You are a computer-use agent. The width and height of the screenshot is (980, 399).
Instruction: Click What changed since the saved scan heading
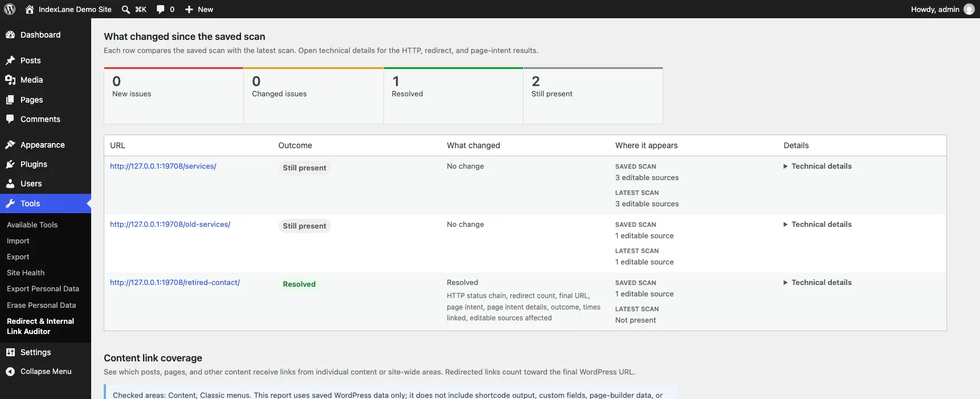(185, 36)
